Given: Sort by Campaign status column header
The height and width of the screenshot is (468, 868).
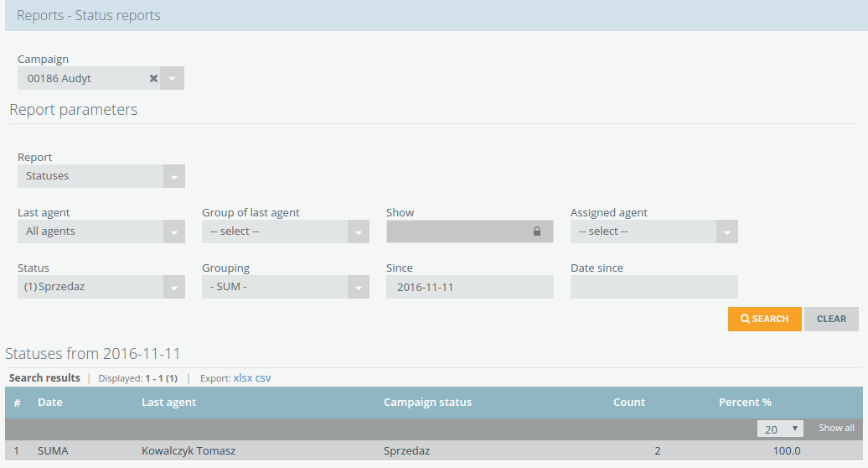Looking at the screenshot, I should coord(427,403).
